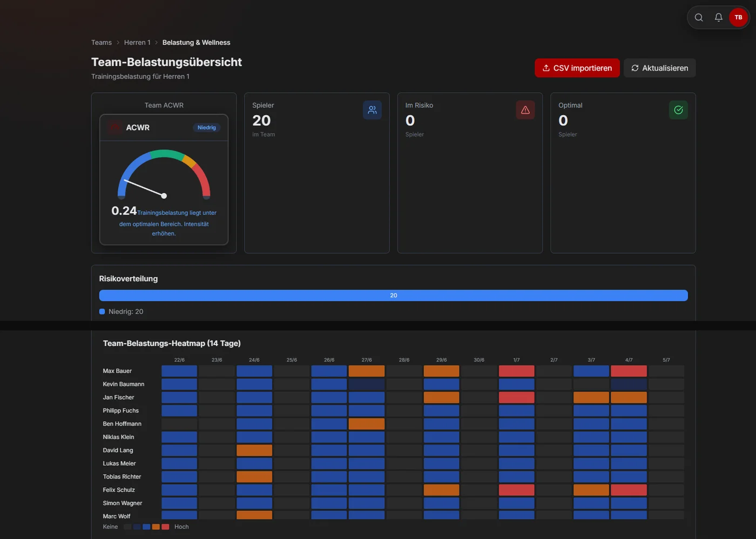
Task: Click the Niedrig: 20 legend entry
Action: (x=122, y=312)
